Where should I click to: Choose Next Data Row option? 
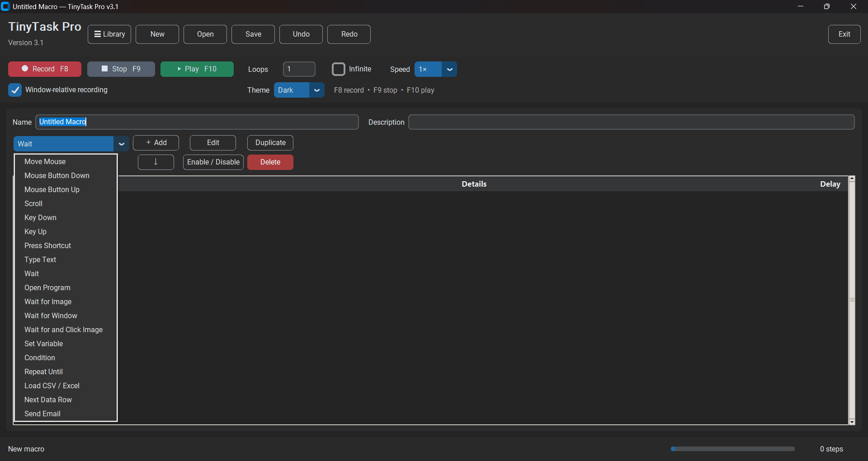[x=66, y=400]
